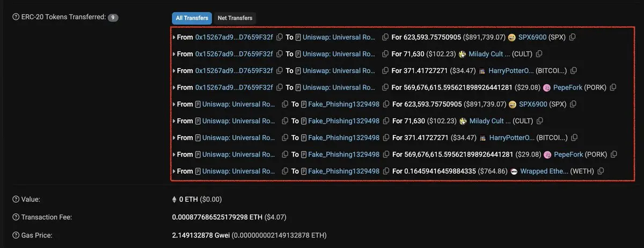Image resolution: width=644 pixels, height=248 pixels.
Task: Select the 371.41727271 amount in the 0x15267ad9 row
Action: pos(426,71)
